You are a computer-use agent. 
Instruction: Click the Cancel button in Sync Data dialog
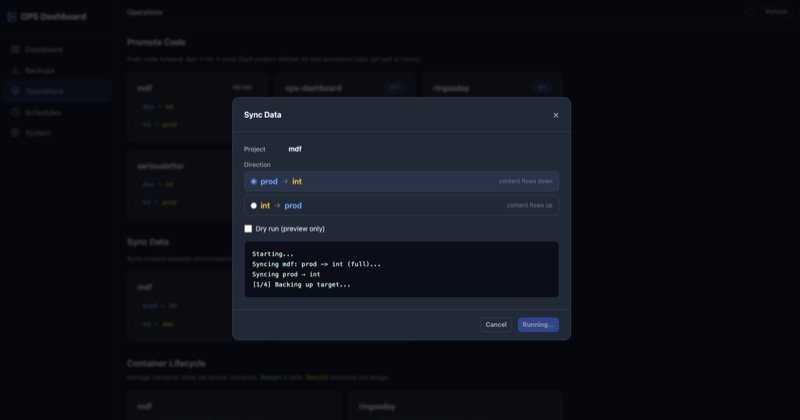click(496, 325)
